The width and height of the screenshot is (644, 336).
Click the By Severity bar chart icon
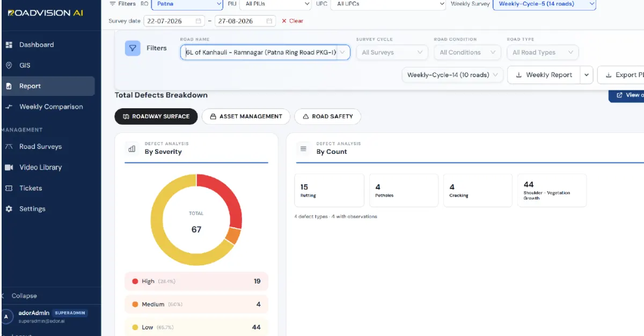pyautogui.click(x=132, y=148)
